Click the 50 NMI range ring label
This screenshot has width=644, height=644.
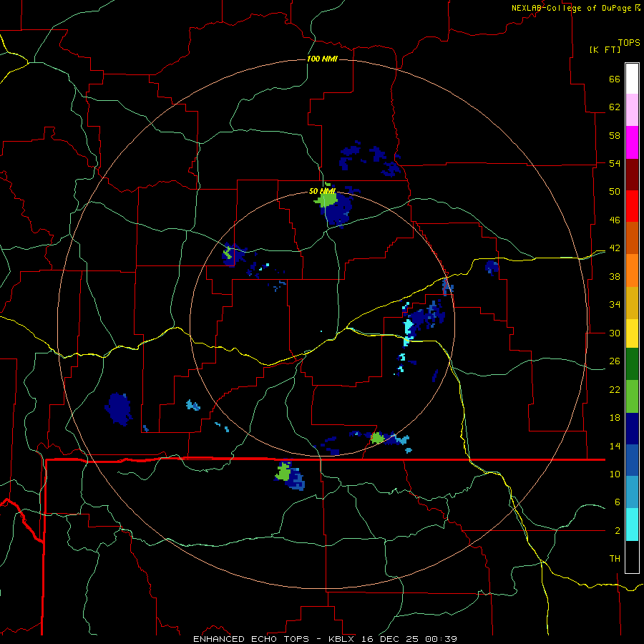coord(322,191)
